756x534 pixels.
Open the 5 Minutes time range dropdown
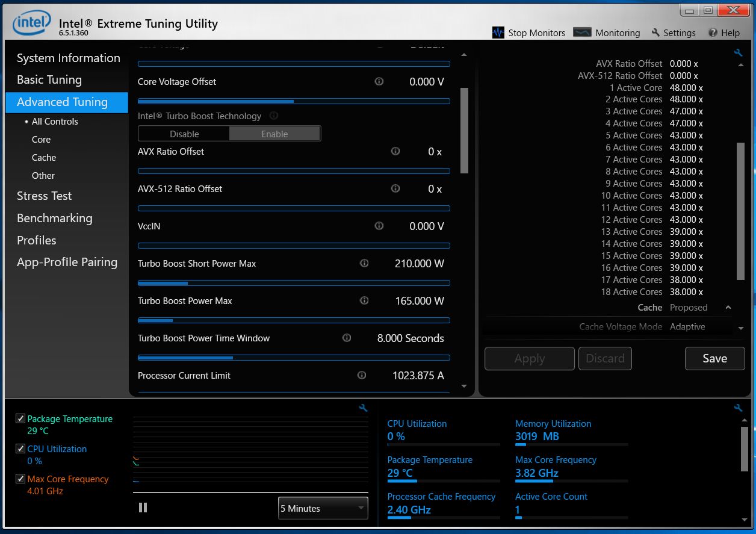[323, 508]
